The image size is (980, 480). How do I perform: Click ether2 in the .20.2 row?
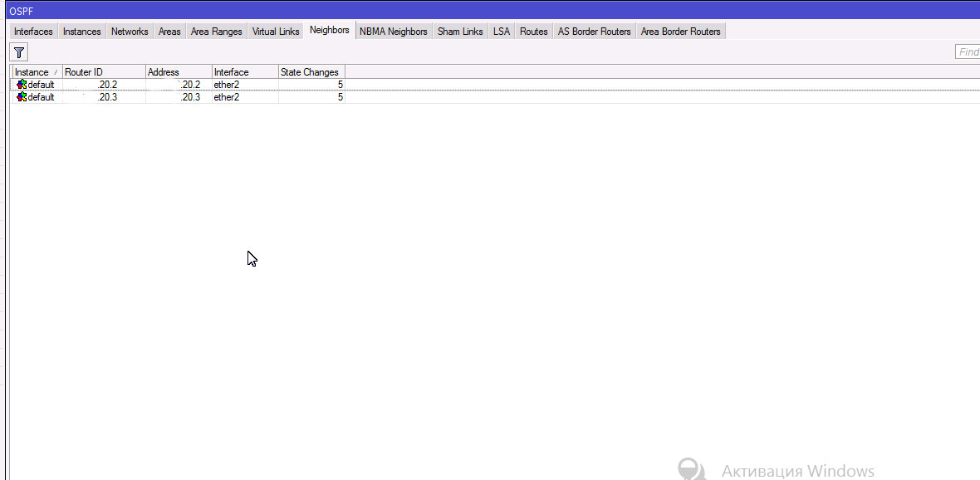(226, 85)
